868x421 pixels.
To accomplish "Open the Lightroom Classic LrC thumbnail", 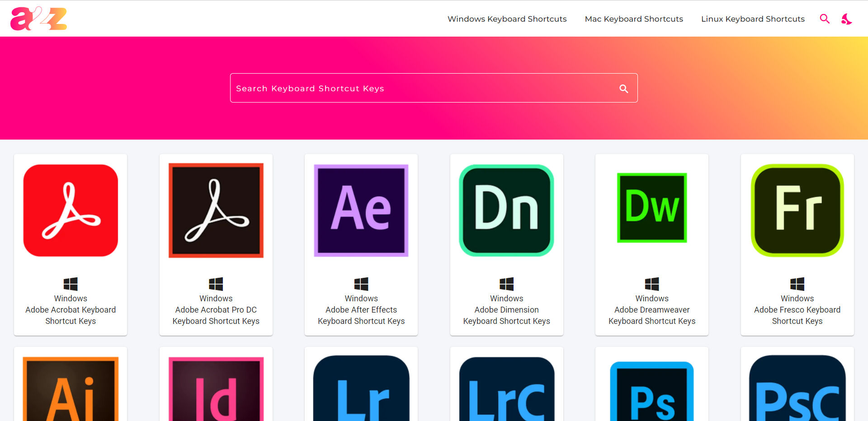I will [x=506, y=388].
